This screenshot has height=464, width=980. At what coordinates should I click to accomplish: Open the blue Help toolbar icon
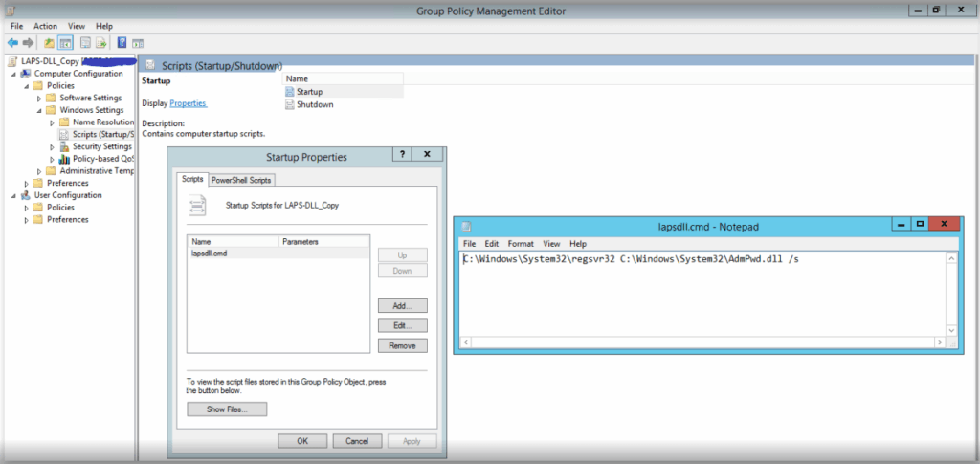point(122,43)
